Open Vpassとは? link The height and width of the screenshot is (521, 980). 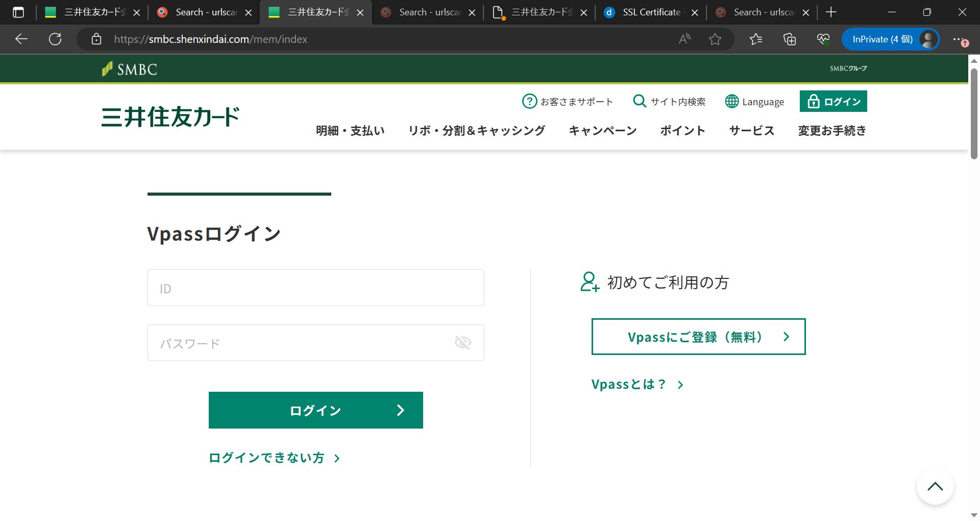637,384
